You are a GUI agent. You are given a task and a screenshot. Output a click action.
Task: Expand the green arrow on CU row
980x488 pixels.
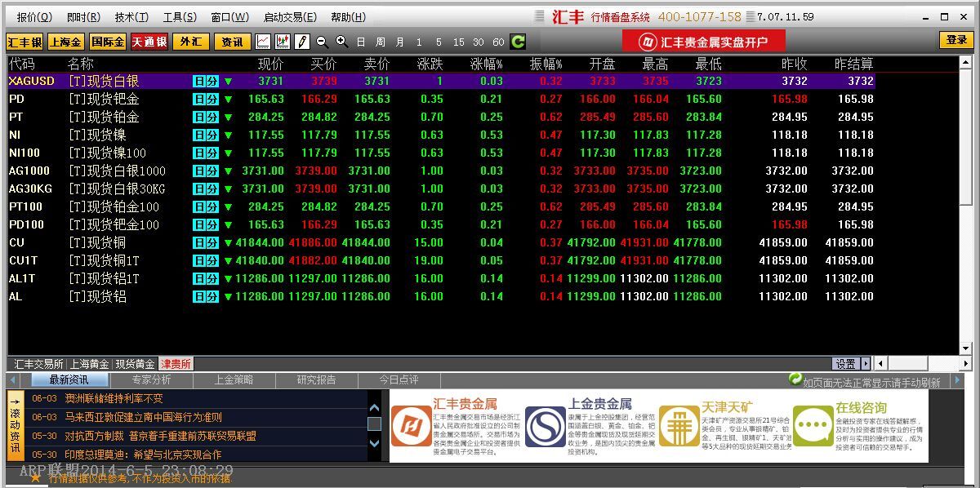pos(228,242)
